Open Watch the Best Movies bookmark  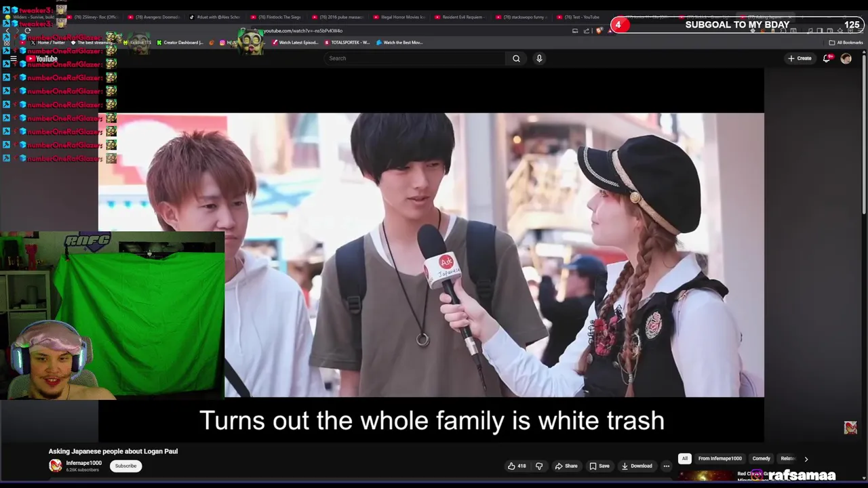[x=399, y=42]
